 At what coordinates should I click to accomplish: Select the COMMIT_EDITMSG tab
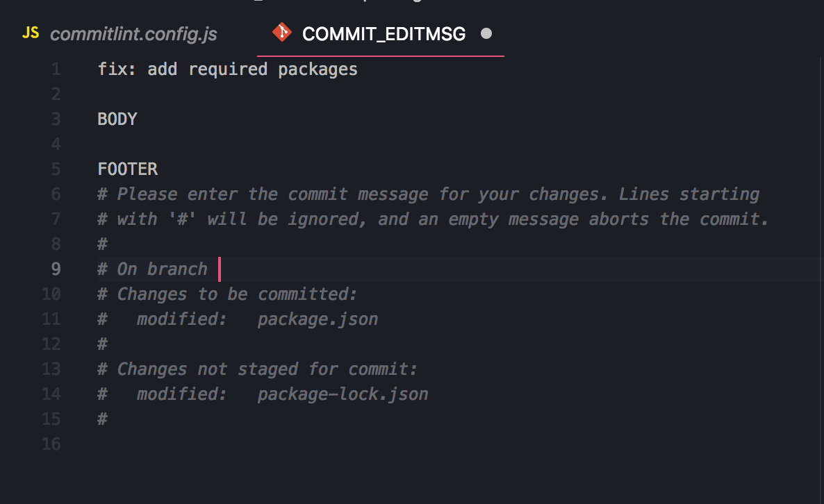coord(384,33)
